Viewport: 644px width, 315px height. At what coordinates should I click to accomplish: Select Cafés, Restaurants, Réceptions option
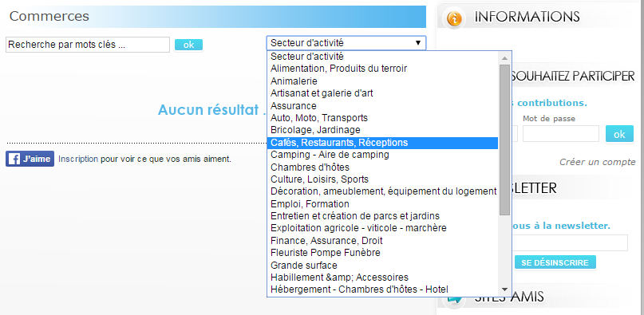(x=382, y=143)
